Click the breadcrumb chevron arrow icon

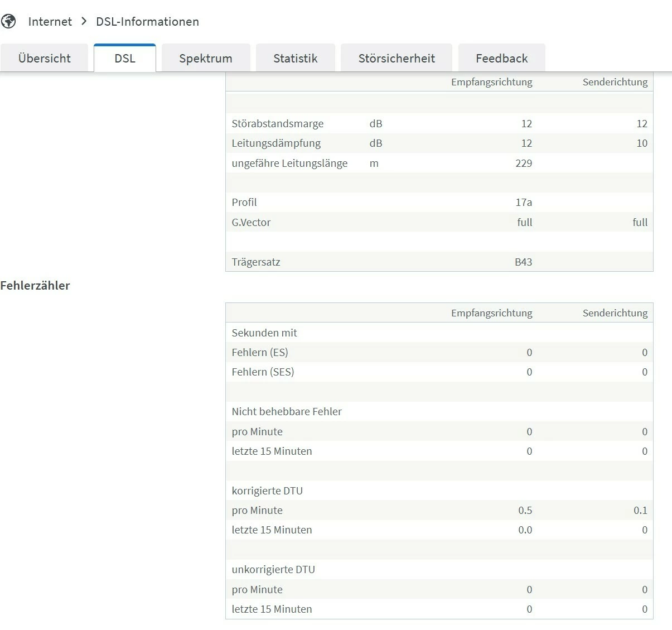click(84, 21)
